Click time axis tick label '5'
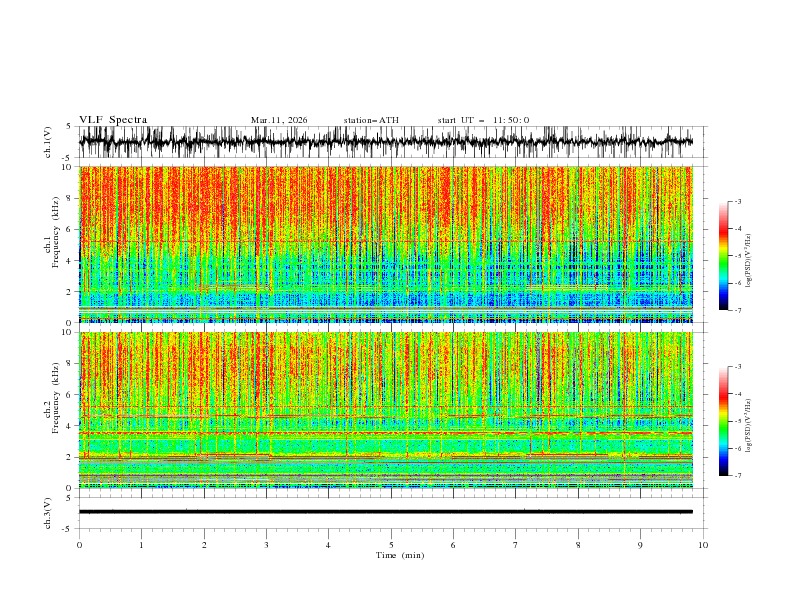792x612 pixels. [x=391, y=545]
